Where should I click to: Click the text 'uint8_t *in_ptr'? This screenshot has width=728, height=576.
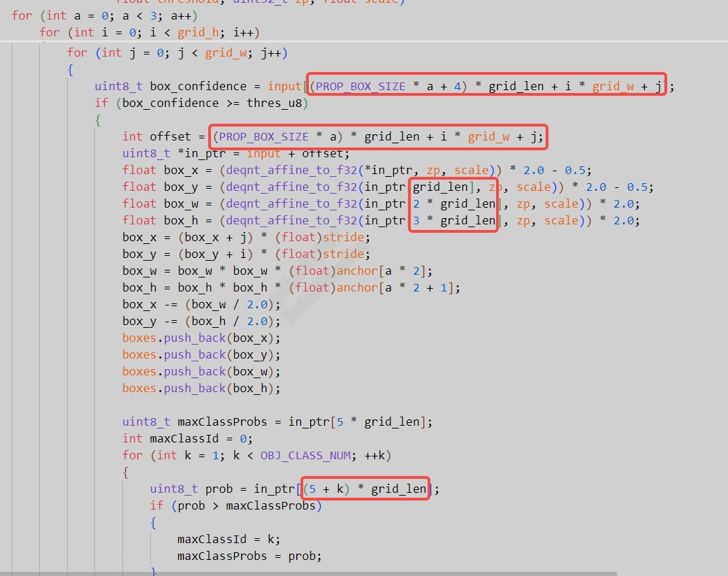click(174, 153)
